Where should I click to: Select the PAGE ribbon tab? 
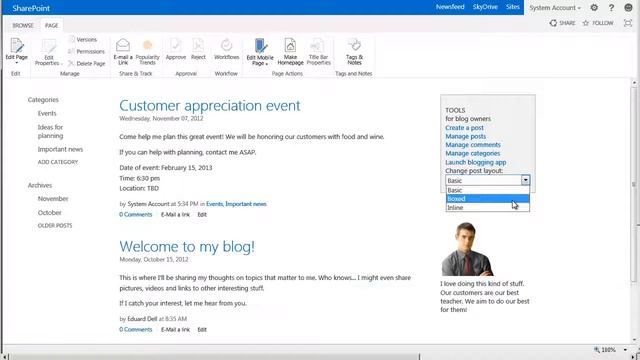tap(51, 25)
